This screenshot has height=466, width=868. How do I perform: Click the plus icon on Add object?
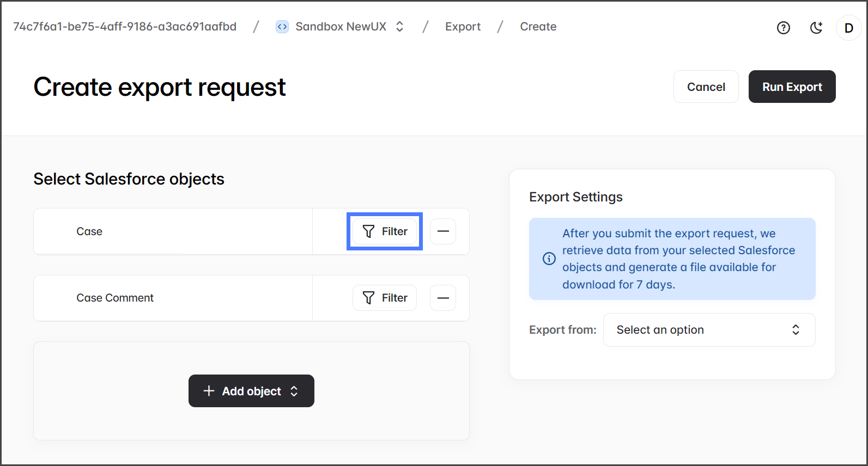click(209, 391)
